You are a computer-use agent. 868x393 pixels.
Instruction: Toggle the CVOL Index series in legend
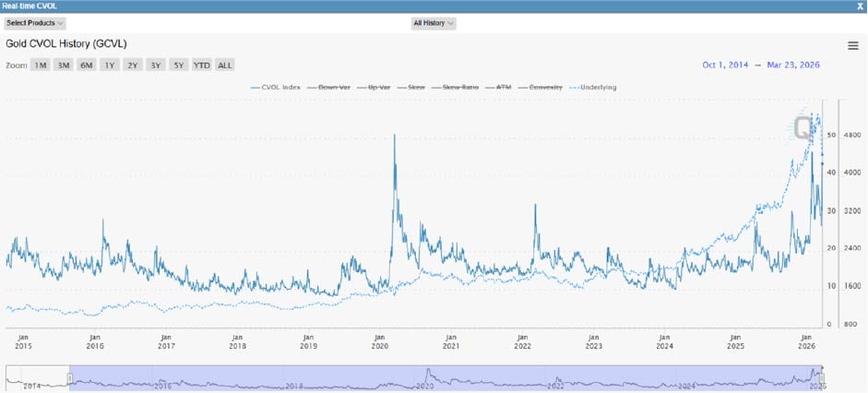[277, 88]
